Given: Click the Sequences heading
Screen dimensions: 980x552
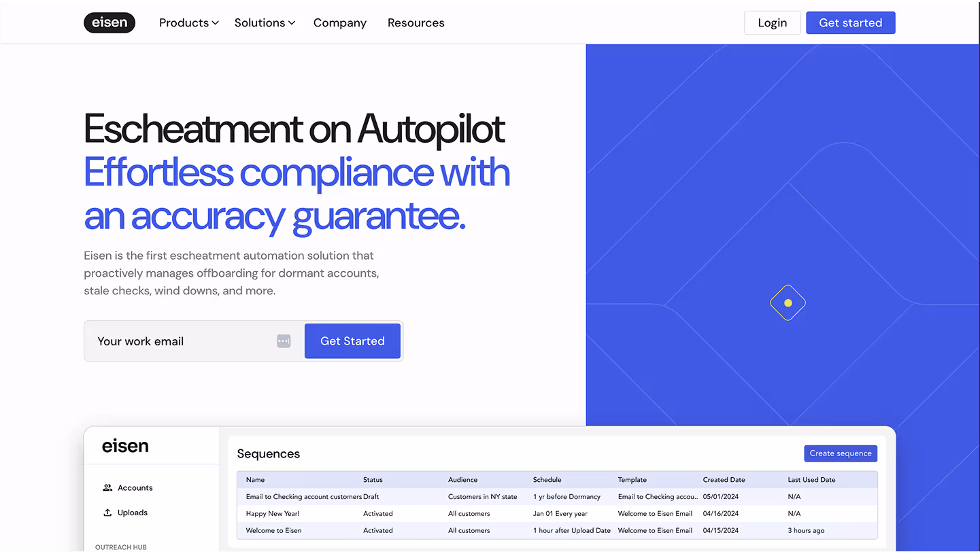Looking at the screenshot, I should coord(269,454).
